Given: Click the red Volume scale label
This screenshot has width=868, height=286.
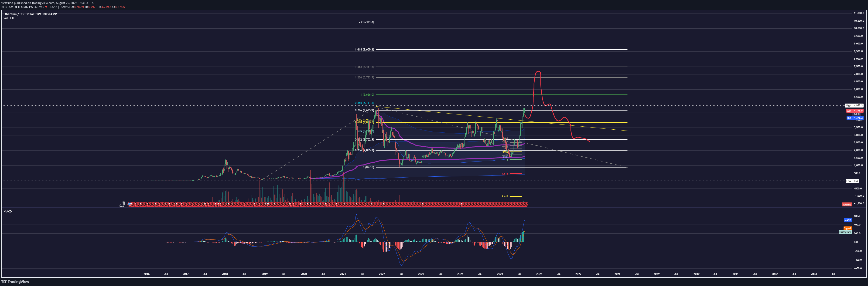Looking at the screenshot, I should point(846,205).
